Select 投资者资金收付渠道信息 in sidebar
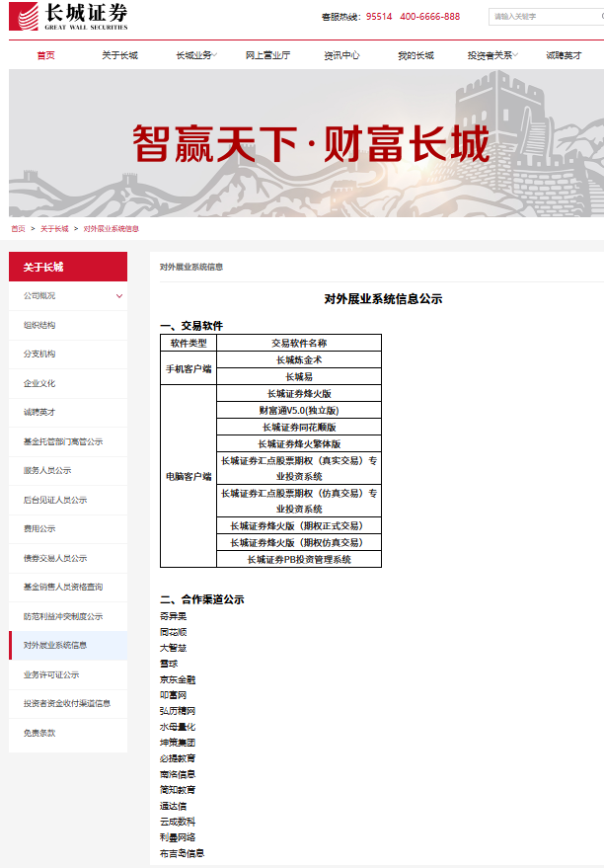This screenshot has width=604, height=868. tap(68, 704)
